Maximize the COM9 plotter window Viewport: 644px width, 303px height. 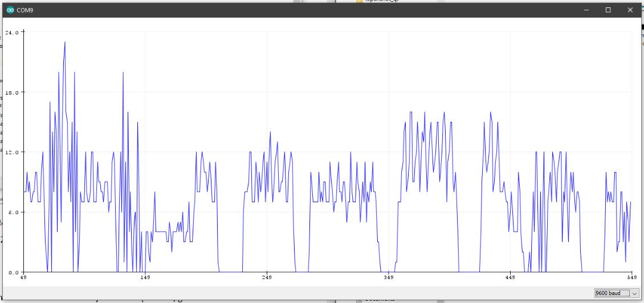click(608, 10)
